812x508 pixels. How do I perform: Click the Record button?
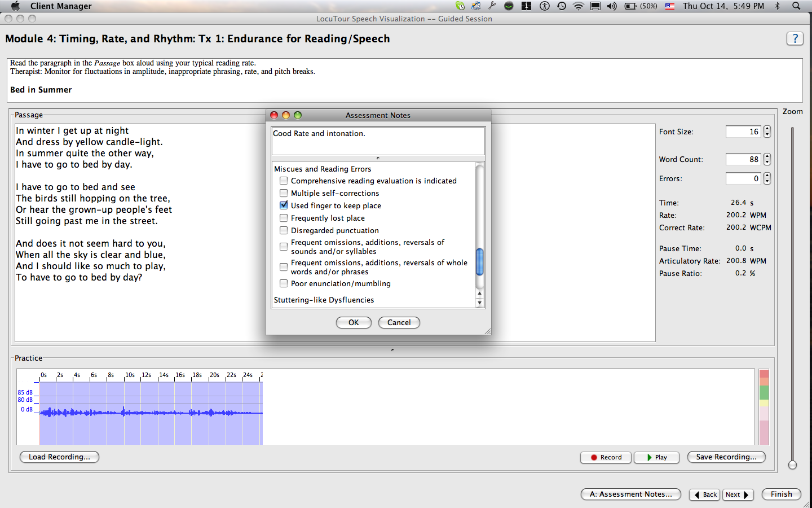606,457
